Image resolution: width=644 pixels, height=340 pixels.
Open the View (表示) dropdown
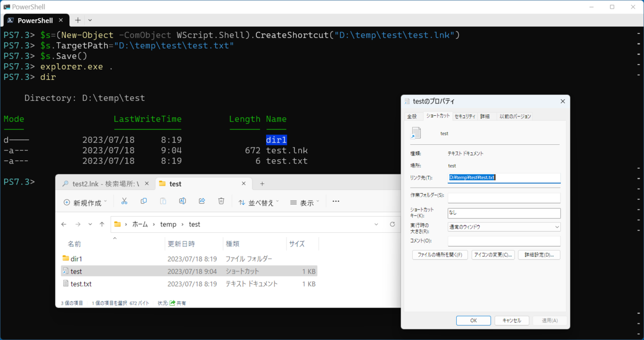pos(304,202)
